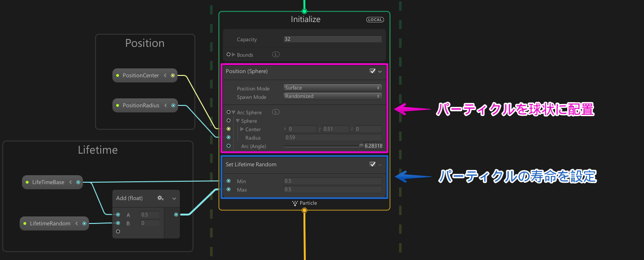Open the Position Mode dropdown
The height and width of the screenshot is (260, 644).
tap(333, 88)
